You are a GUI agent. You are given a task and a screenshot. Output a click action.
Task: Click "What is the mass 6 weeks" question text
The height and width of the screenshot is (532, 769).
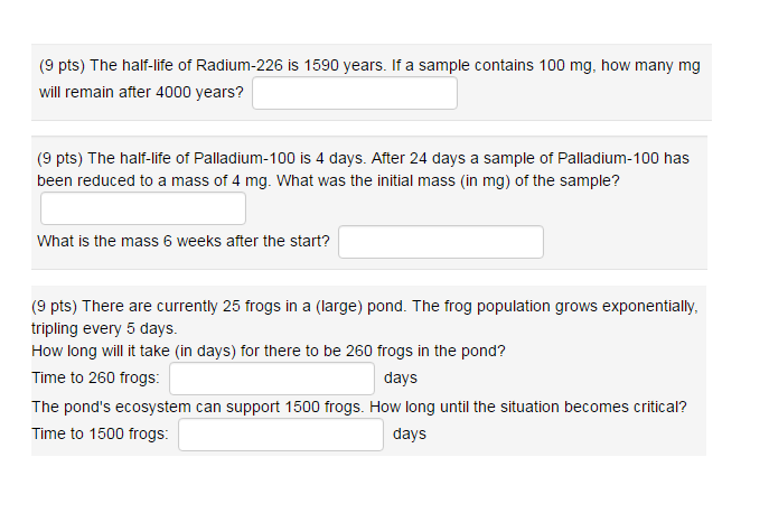pyautogui.click(x=183, y=241)
